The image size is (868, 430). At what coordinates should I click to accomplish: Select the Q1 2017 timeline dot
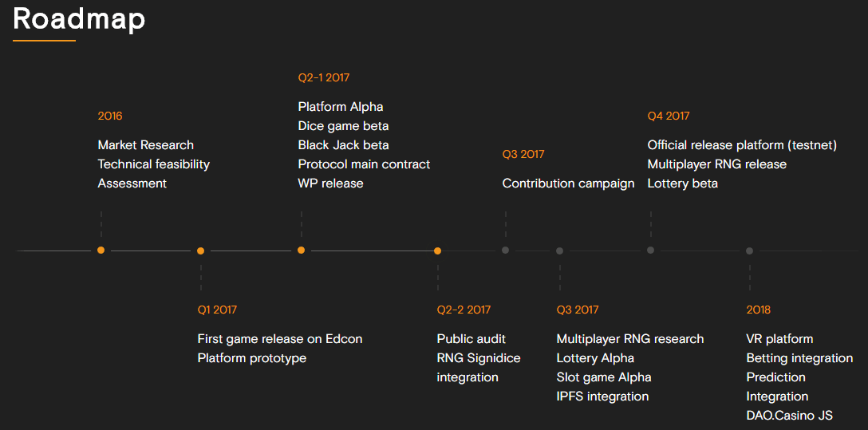(x=200, y=251)
